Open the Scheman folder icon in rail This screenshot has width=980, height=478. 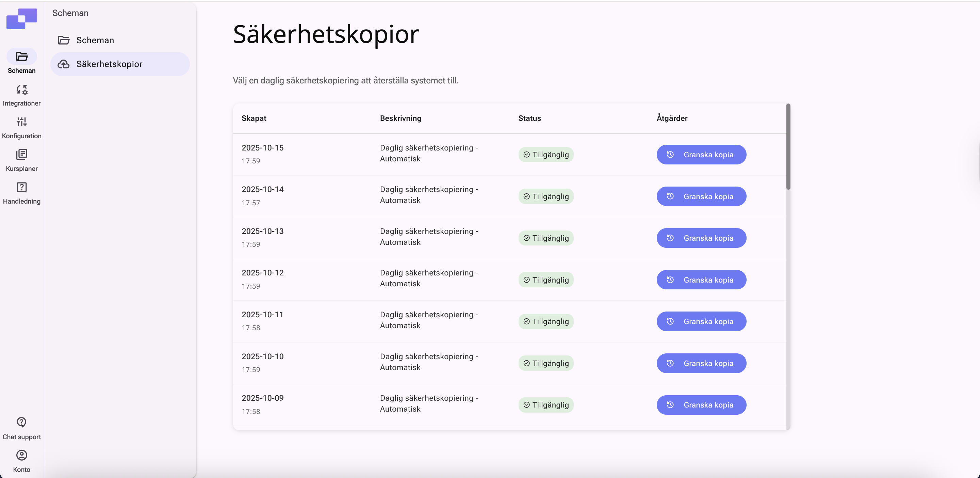(x=22, y=57)
